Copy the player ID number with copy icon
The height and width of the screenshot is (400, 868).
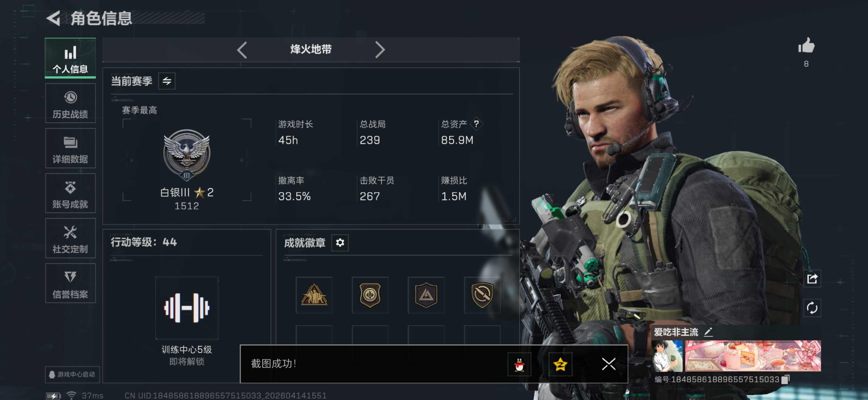[x=785, y=379]
